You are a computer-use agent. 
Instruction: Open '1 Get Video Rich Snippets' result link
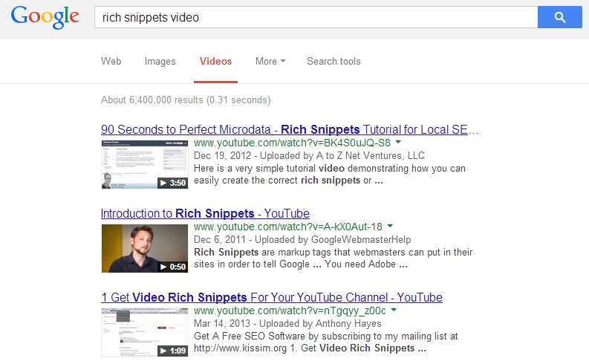pyautogui.click(x=272, y=297)
